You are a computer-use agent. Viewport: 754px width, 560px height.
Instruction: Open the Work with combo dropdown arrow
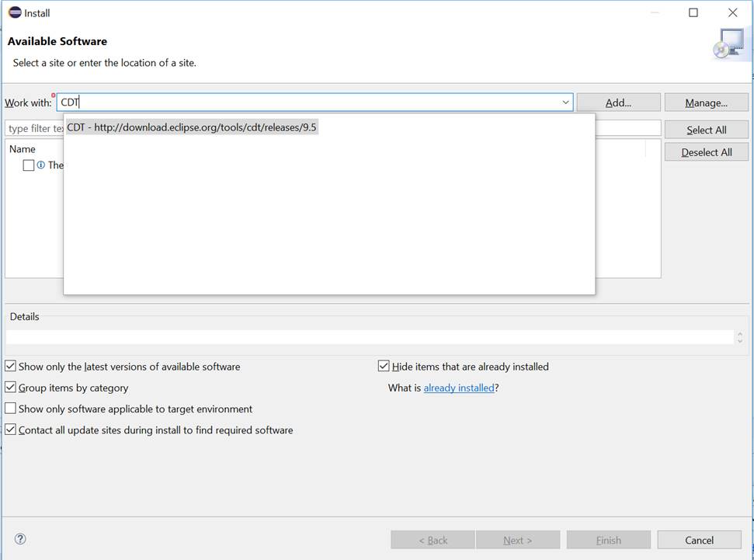click(x=565, y=102)
